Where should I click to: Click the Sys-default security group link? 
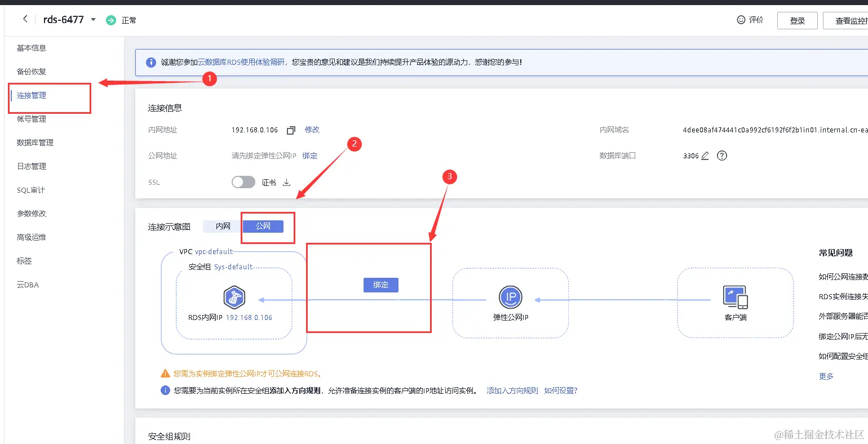(x=233, y=267)
